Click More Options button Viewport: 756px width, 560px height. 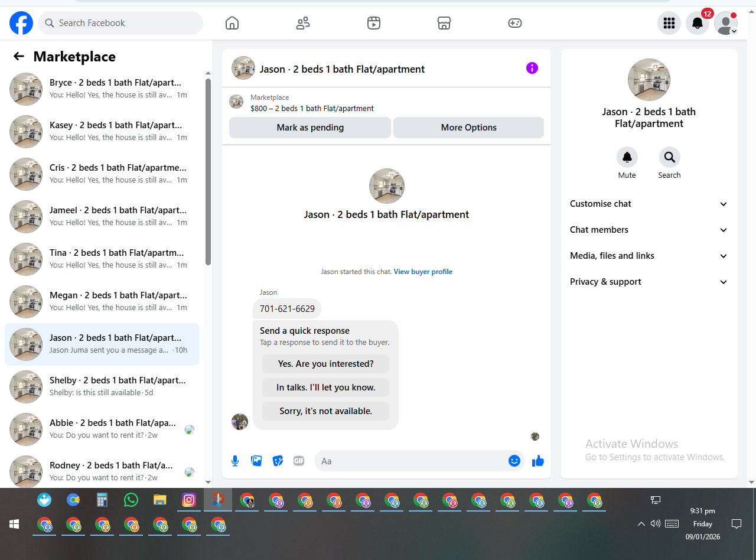pos(468,128)
